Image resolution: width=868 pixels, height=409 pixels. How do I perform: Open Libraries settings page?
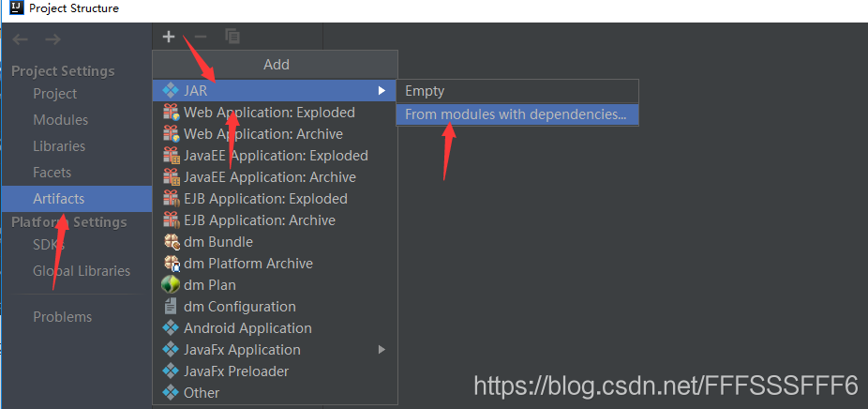[x=59, y=146]
